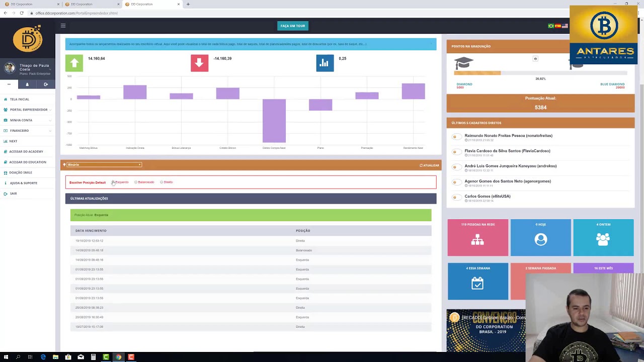Click the group icon Ontem card
The height and width of the screenshot is (362, 644).
click(603, 238)
